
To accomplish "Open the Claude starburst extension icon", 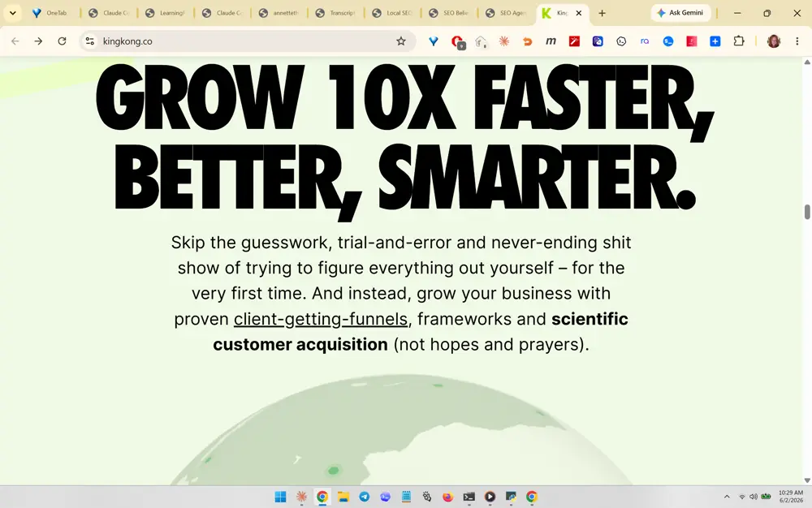I will [x=504, y=41].
